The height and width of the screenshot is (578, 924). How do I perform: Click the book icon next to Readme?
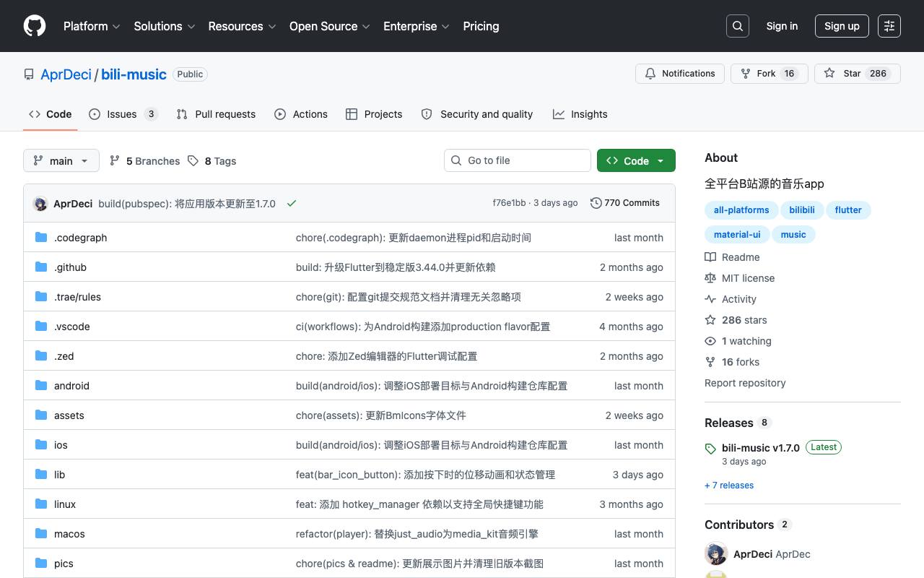tap(710, 257)
